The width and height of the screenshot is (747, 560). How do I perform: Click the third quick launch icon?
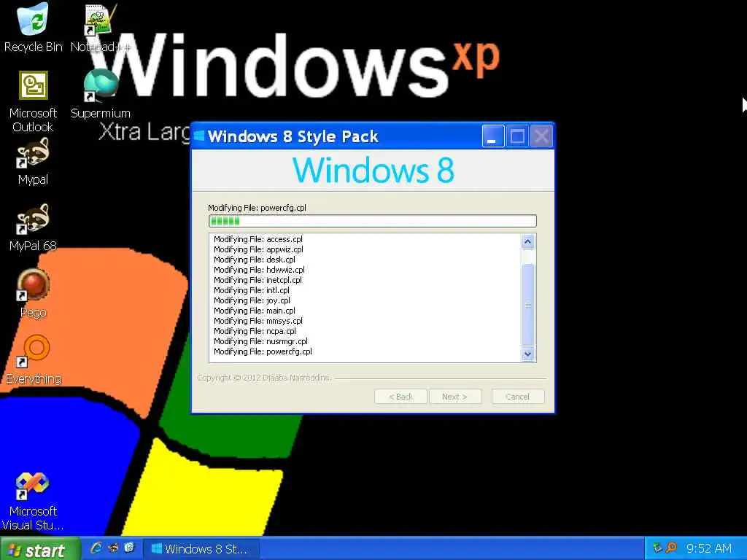tap(129, 548)
